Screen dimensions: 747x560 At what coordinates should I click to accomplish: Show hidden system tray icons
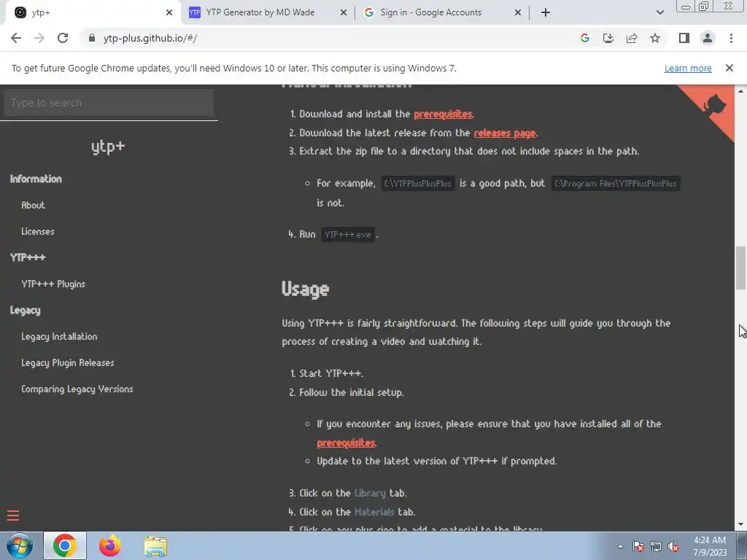coord(620,546)
